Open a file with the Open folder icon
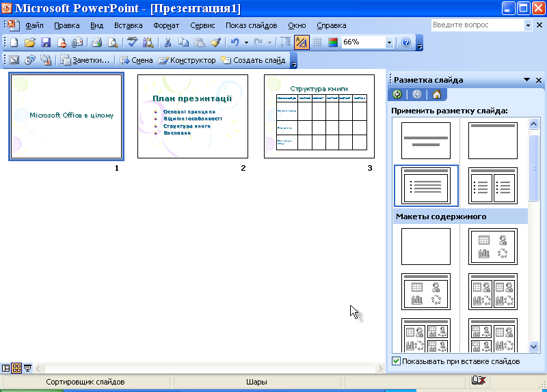547x392 pixels. (x=30, y=42)
